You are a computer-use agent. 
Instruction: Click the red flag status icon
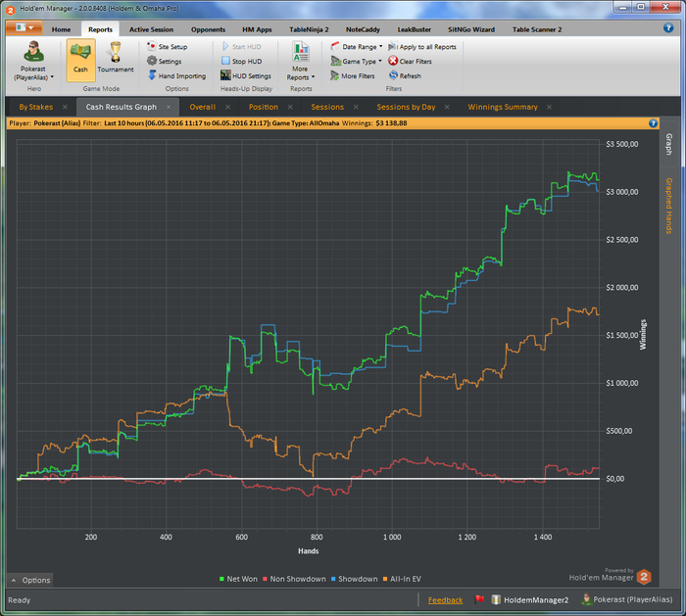pos(479,599)
